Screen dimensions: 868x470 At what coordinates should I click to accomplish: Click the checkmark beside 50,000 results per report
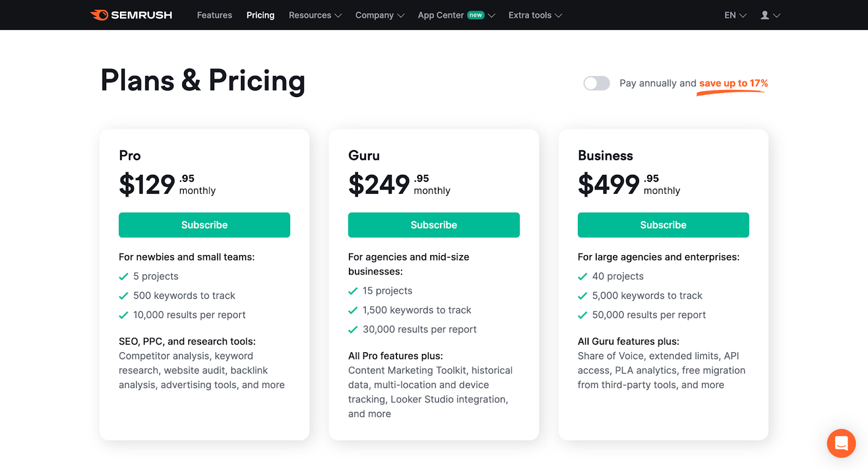click(x=582, y=315)
